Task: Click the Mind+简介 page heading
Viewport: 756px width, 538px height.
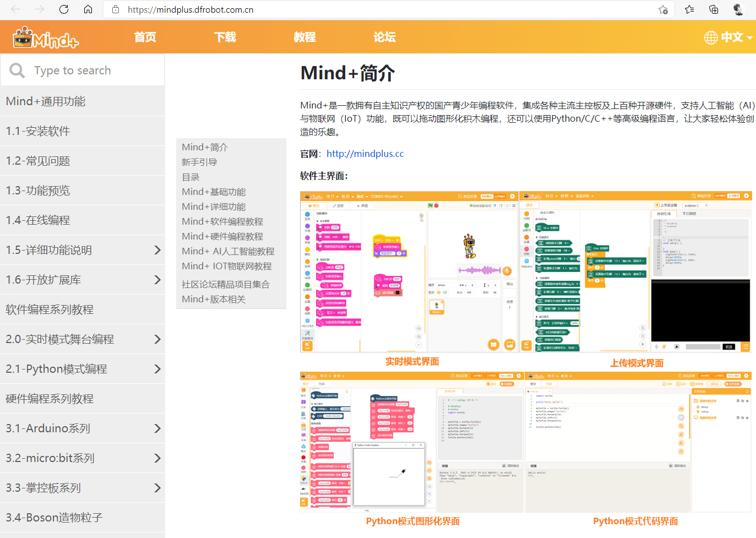Action: (x=347, y=73)
